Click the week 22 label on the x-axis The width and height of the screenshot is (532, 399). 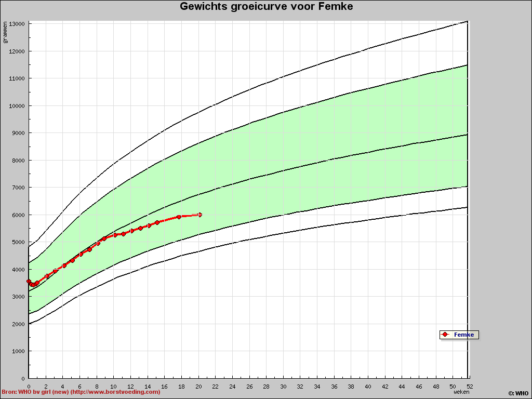(x=216, y=387)
